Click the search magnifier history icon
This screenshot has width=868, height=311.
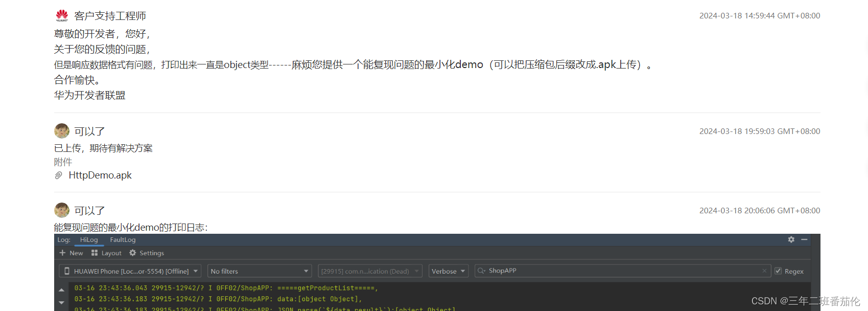pyautogui.click(x=481, y=271)
